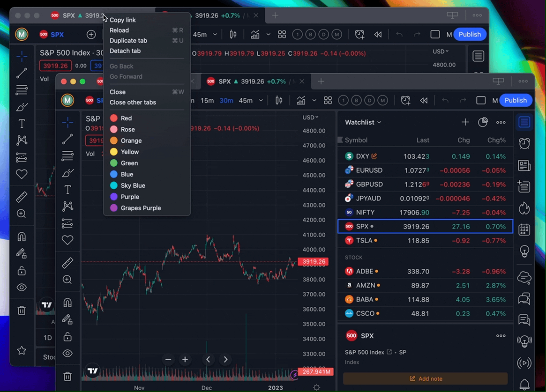Viewport: 546px width, 392px height.
Task: Open the USD currency dropdown in front chart
Action: pyautogui.click(x=310, y=117)
